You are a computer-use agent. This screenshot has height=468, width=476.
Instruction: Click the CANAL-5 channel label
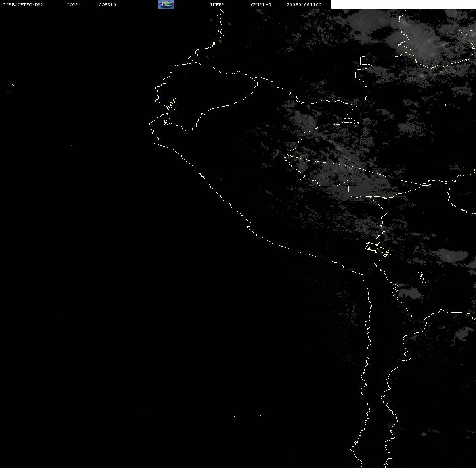(x=261, y=4)
